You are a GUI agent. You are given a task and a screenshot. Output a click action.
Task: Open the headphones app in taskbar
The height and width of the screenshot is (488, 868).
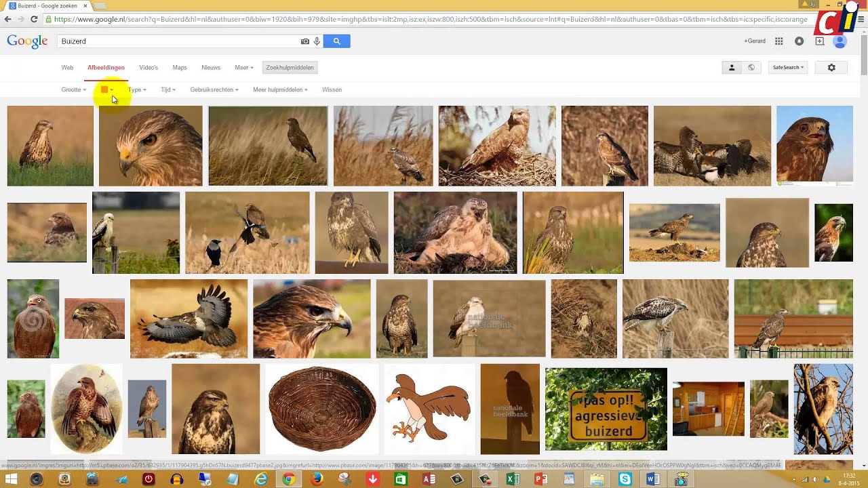click(176, 479)
